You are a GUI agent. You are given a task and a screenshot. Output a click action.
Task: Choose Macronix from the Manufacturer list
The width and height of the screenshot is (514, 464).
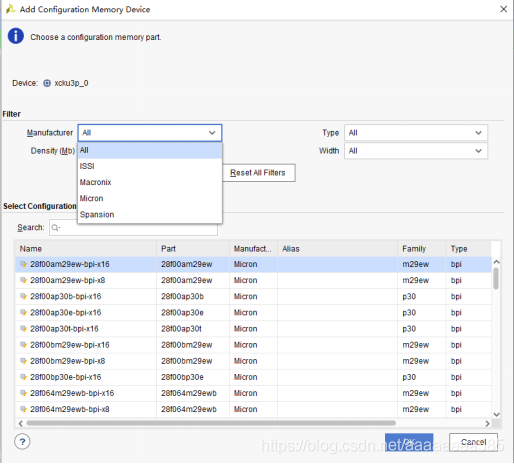click(150, 182)
